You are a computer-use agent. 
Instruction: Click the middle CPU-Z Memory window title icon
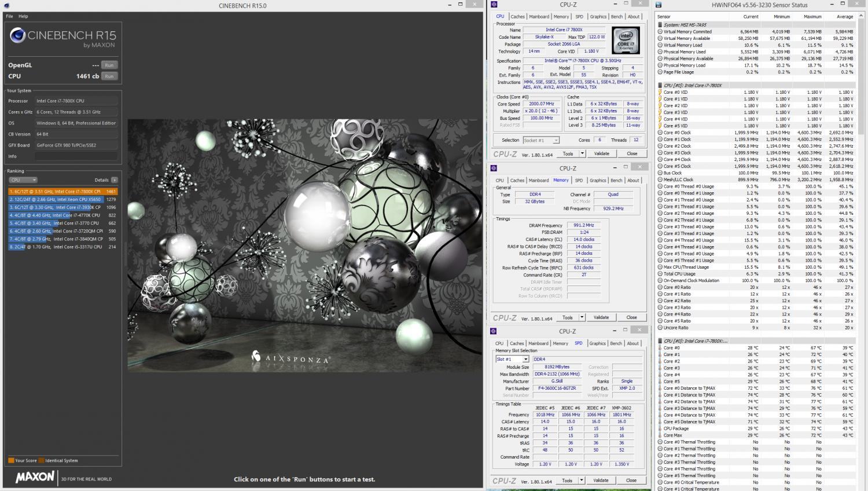coord(494,168)
